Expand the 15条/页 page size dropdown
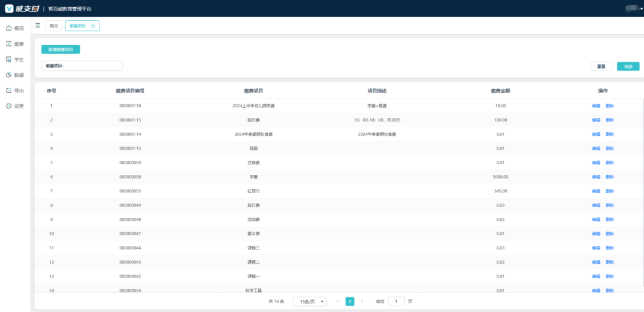The image size is (644, 312). [309, 301]
